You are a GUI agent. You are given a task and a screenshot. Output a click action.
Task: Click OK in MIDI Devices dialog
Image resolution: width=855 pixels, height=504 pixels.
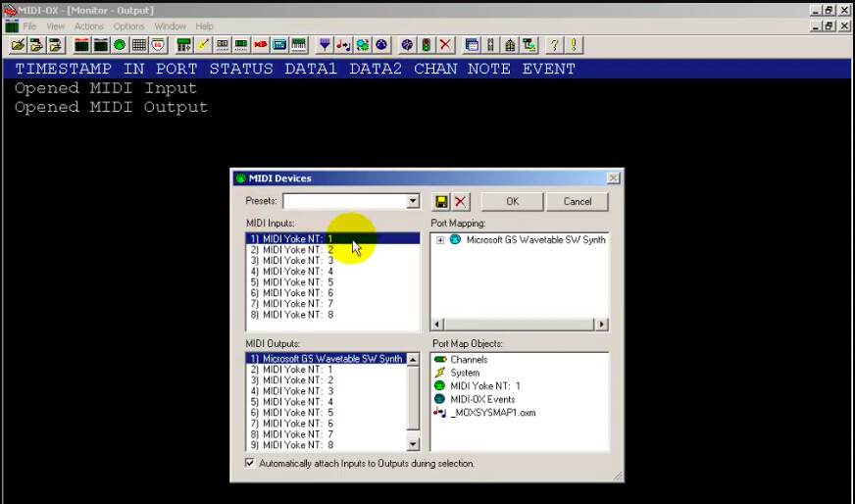512,201
